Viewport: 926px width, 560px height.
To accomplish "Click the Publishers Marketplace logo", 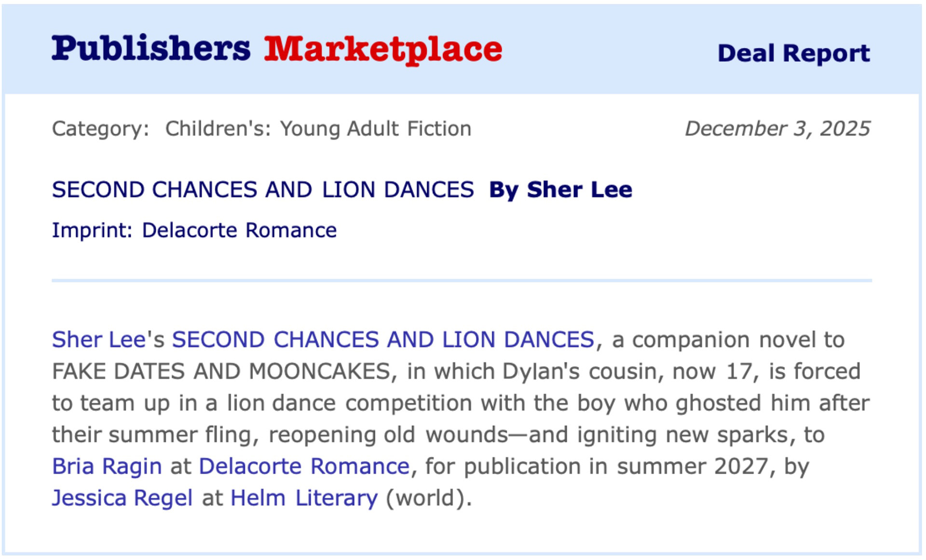I will (x=276, y=49).
